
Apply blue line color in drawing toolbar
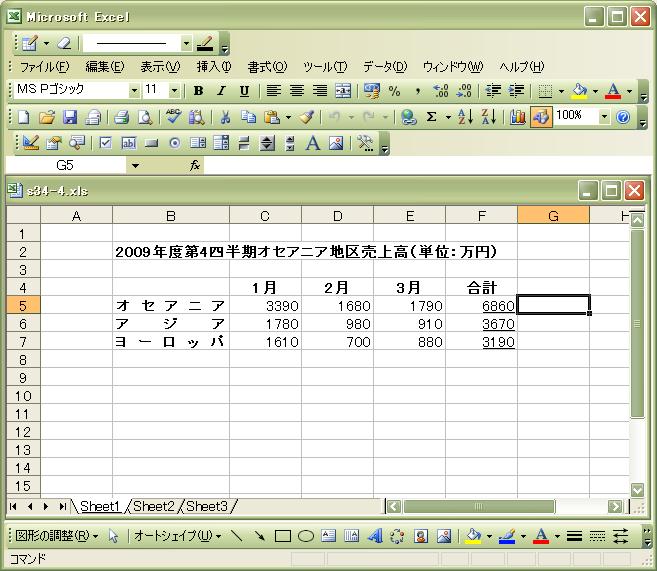pos(507,536)
